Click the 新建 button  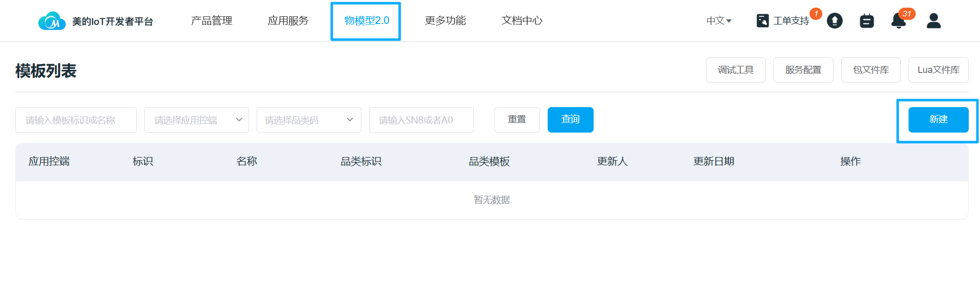coord(938,120)
